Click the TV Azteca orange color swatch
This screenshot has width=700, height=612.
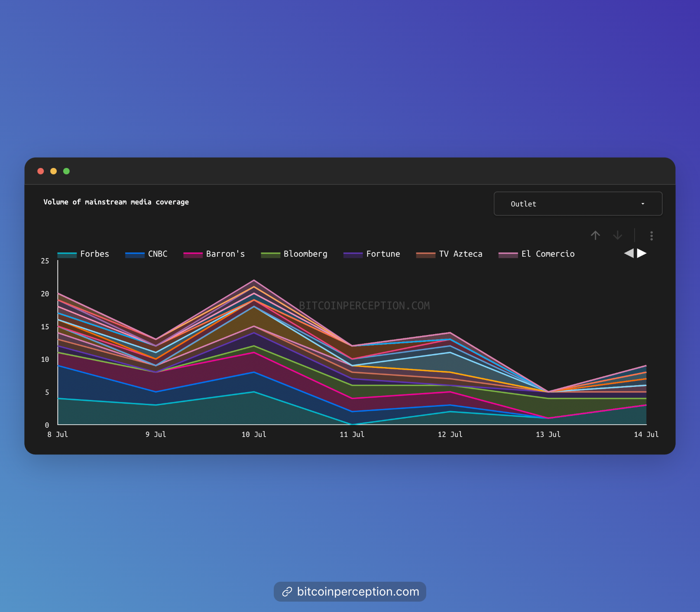pos(425,254)
